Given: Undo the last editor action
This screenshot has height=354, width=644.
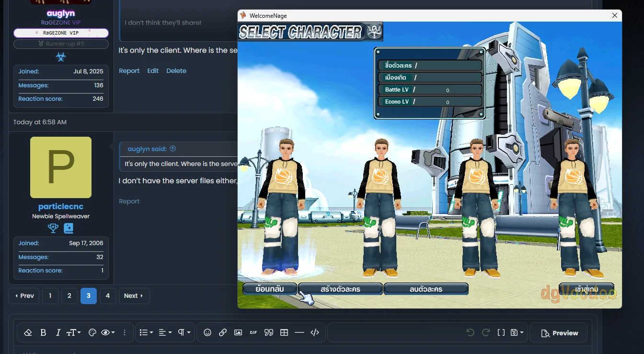Looking at the screenshot, I should (470, 332).
